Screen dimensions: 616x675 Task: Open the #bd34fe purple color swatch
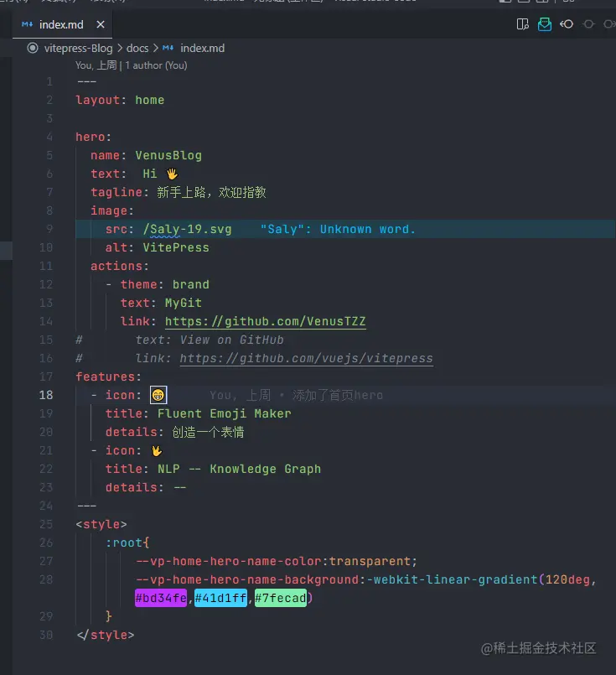(161, 598)
